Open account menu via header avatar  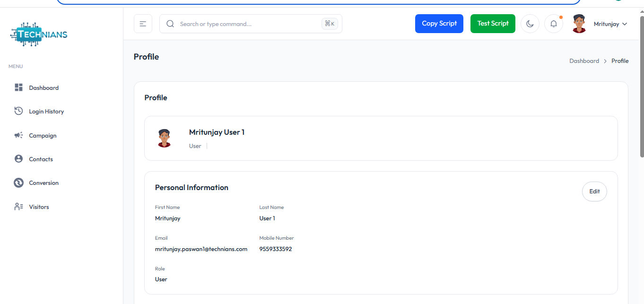(x=579, y=24)
